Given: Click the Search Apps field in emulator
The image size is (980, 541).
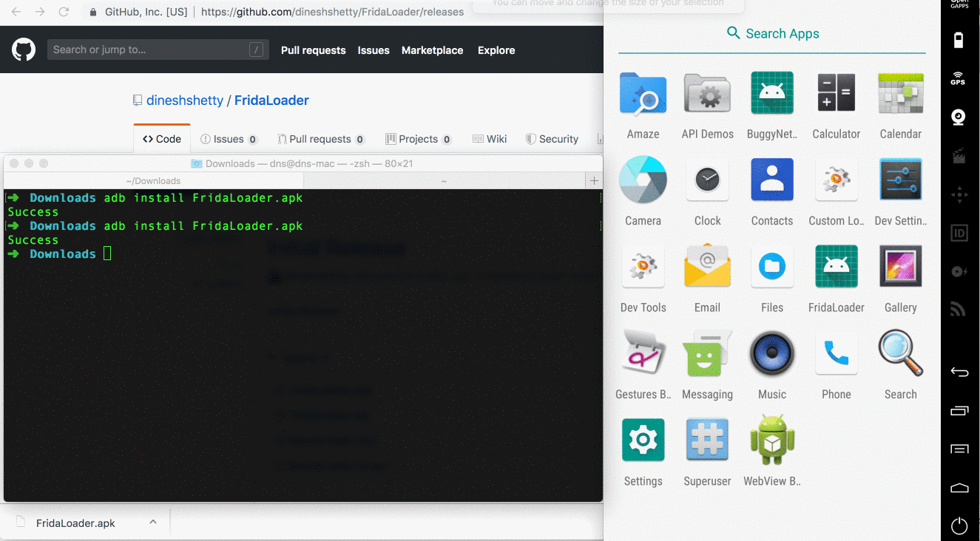Looking at the screenshot, I should (x=772, y=33).
